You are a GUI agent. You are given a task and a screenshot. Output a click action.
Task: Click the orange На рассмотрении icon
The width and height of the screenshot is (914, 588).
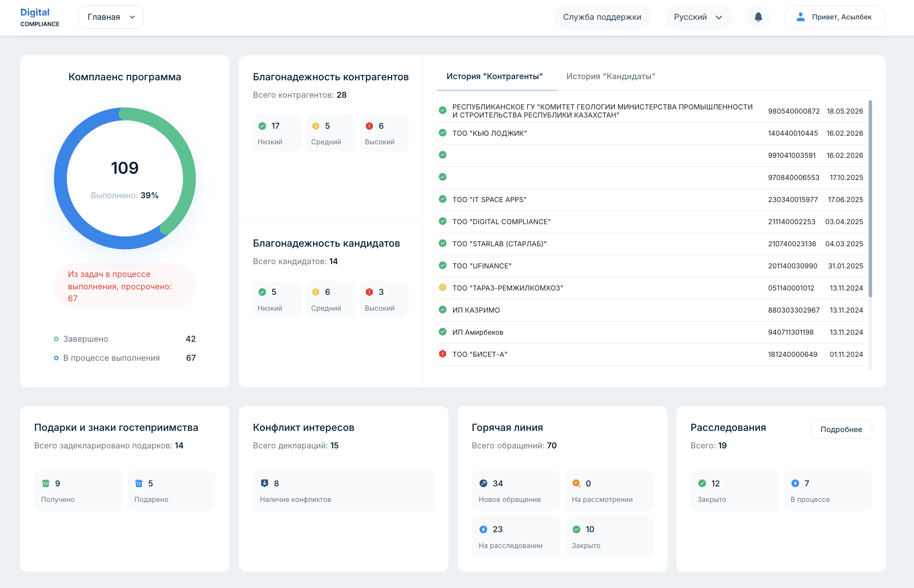tap(576, 483)
